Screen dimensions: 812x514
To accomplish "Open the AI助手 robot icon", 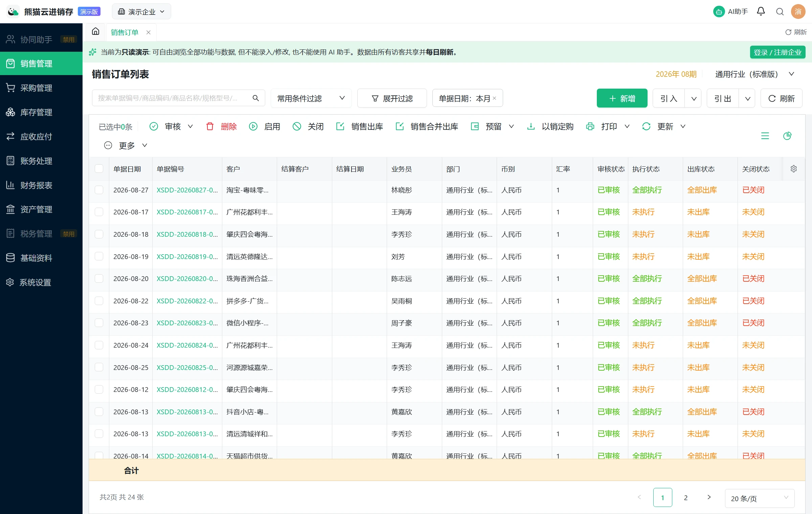I will point(719,12).
